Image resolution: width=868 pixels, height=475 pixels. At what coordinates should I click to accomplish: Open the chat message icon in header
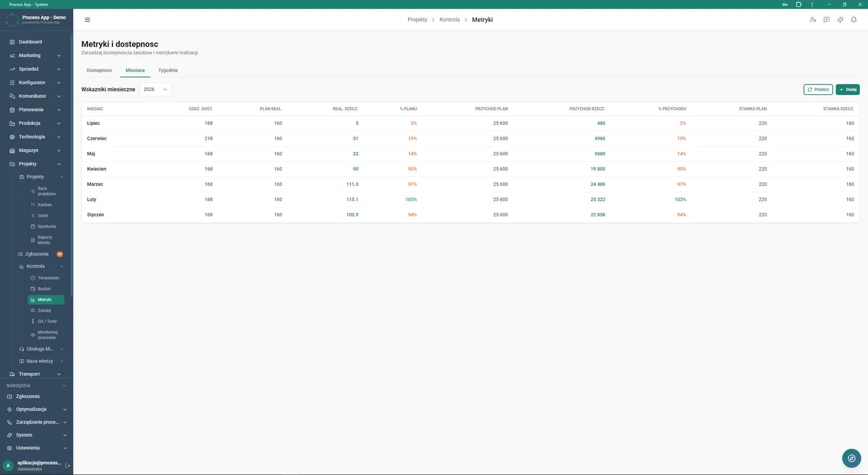coord(826,20)
